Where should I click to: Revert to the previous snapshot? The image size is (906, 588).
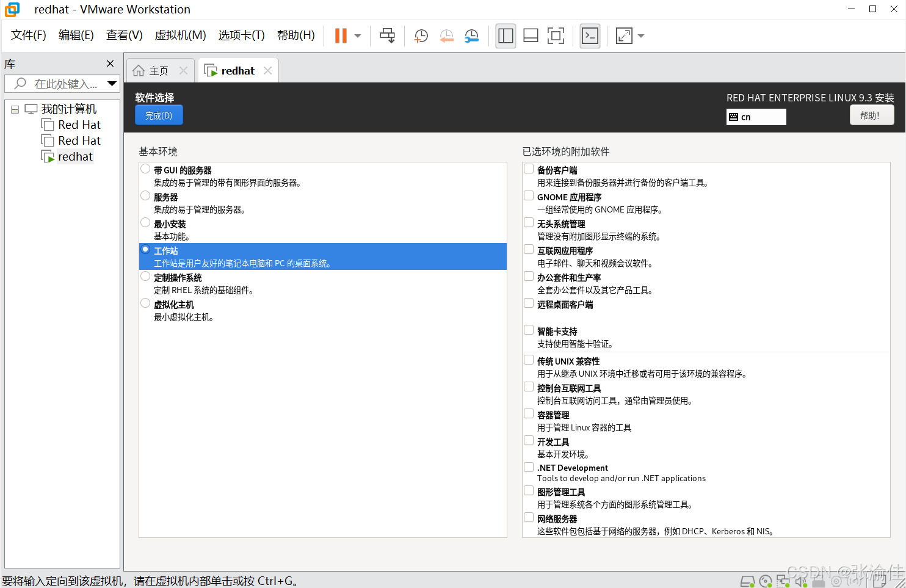[446, 35]
